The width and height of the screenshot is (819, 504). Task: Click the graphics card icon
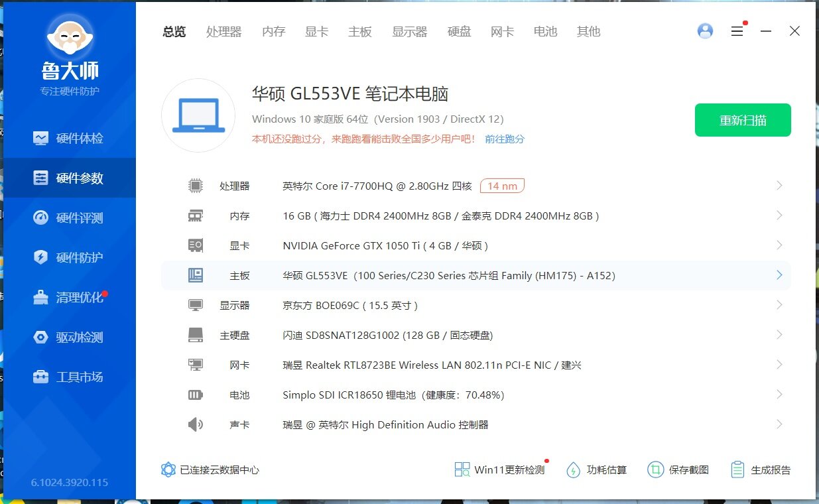tap(195, 245)
